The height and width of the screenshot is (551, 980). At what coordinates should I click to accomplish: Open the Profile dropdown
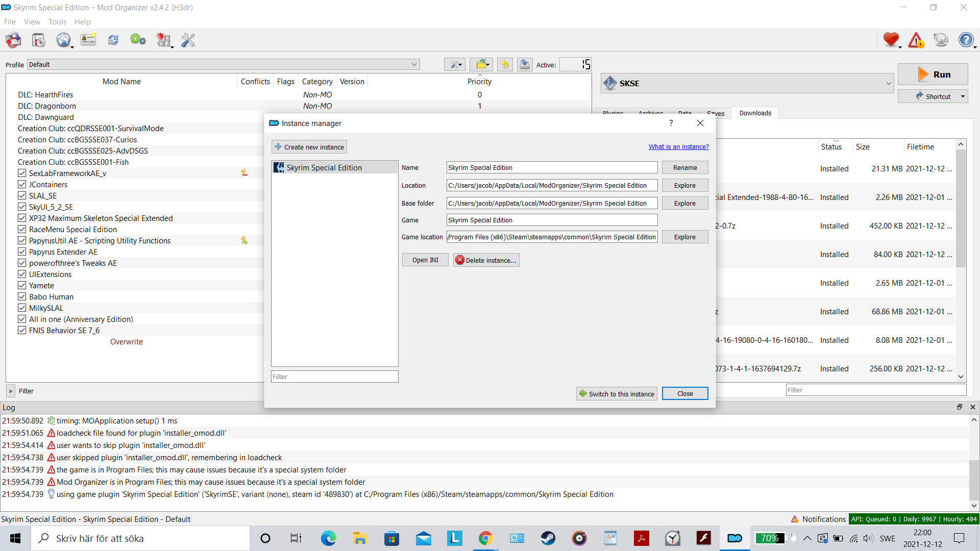coord(223,64)
